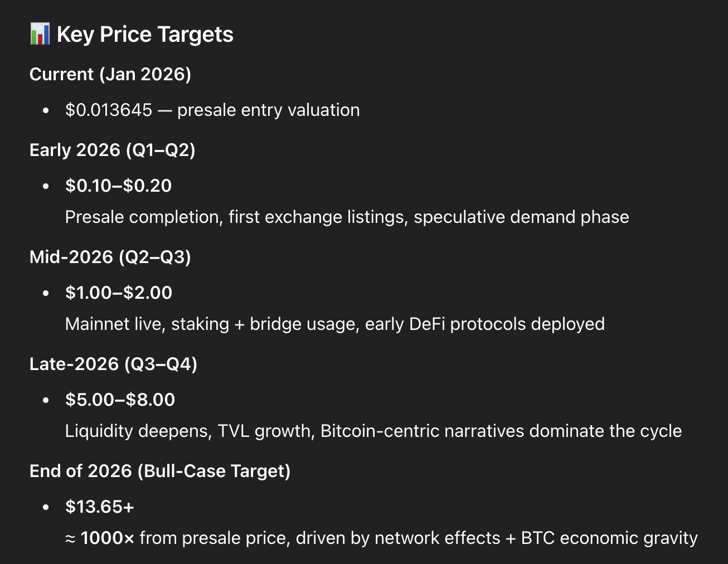The height and width of the screenshot is (564, 728).
Task: Click the bold 1000× multiplier text
Action: tap(107, 538)
